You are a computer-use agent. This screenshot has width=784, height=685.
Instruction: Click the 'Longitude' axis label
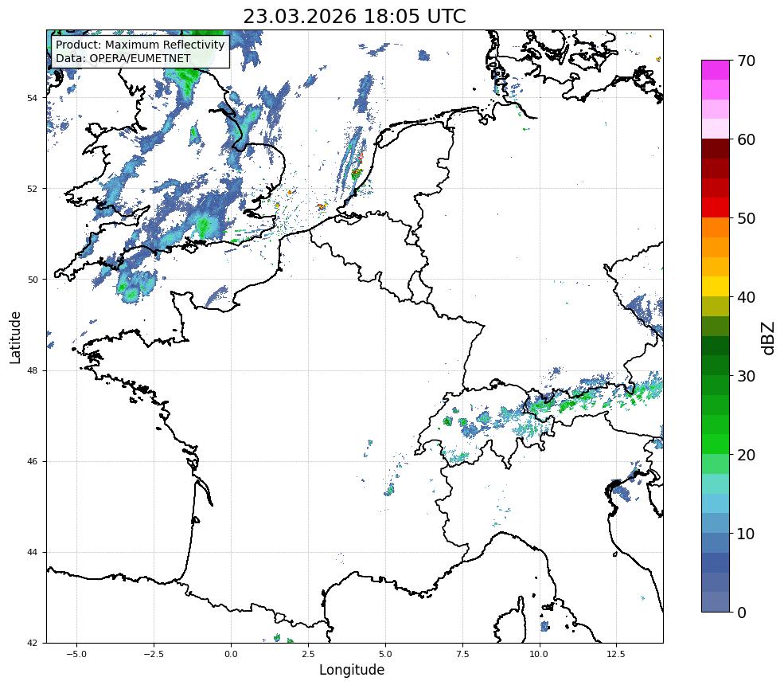[x=352, y=670]
